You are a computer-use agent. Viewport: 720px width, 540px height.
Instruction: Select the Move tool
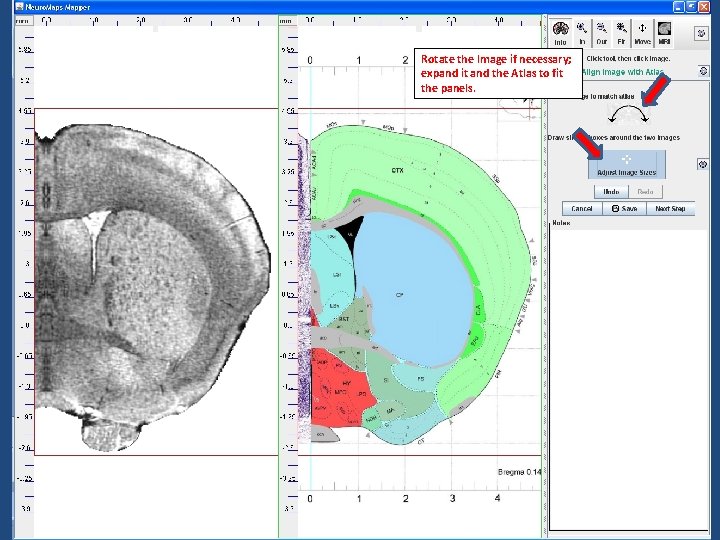point(642,33)
